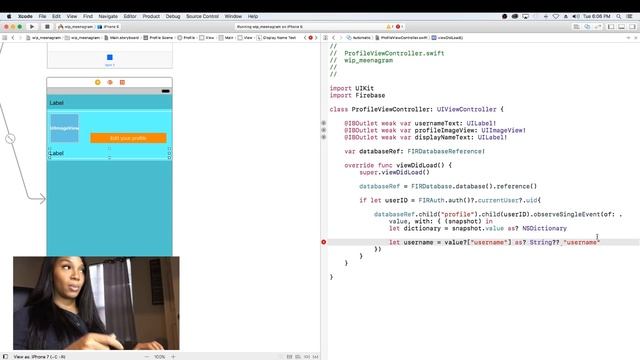Jump to the next issue in storyboard

(x=316, y=38)
